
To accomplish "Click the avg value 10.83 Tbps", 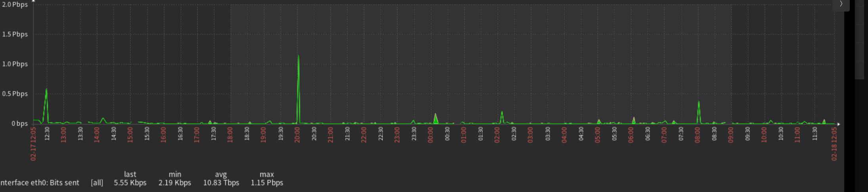I will [221, 182].
